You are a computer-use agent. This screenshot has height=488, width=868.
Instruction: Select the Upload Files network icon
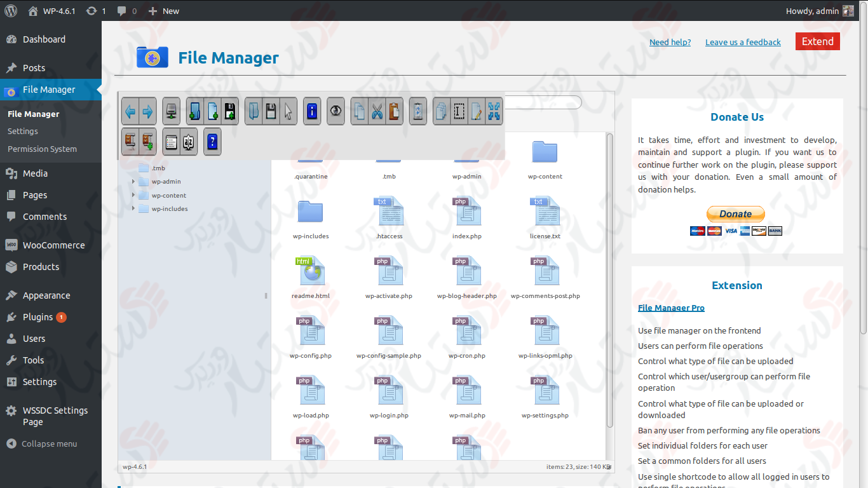170,111
